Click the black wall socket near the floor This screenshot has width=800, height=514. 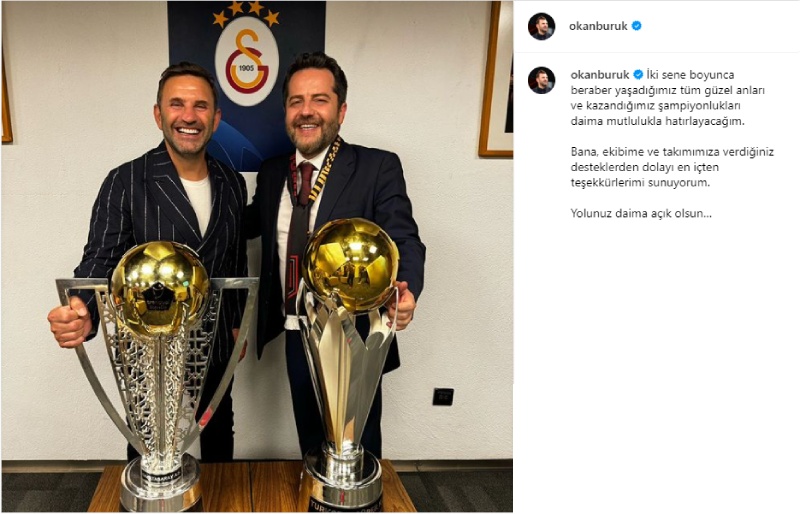(443, 397)
